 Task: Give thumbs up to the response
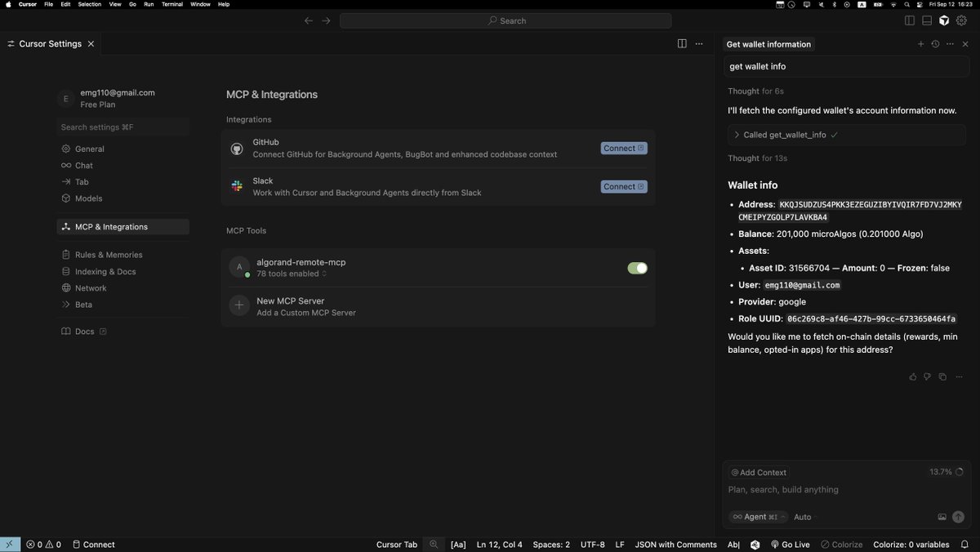coord(913,376)
